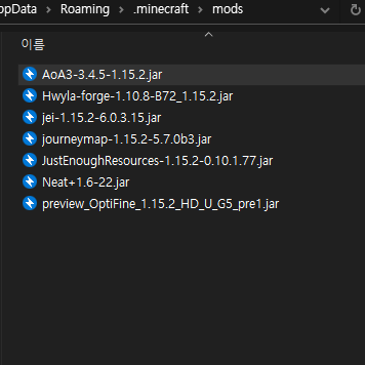Image resolution: width=365 pixels, height=365 pixels.
Task: Open the address bar history dropdown
Action: point(325,10)
